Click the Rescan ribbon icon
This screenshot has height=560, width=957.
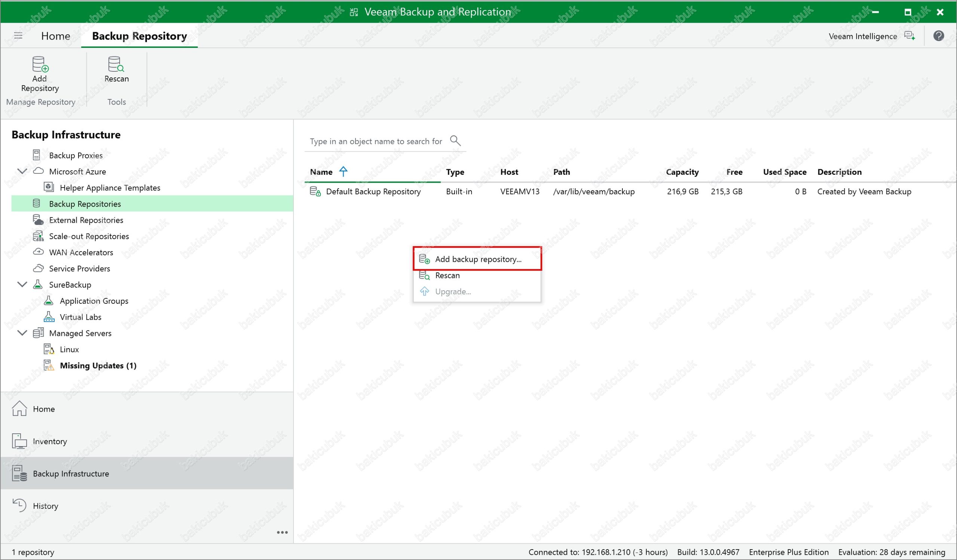116,64
